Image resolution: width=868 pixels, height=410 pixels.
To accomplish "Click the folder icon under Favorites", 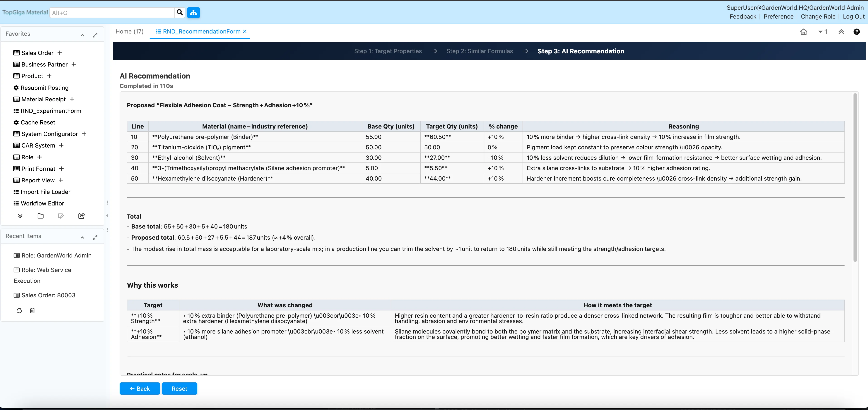I will 41,216.
